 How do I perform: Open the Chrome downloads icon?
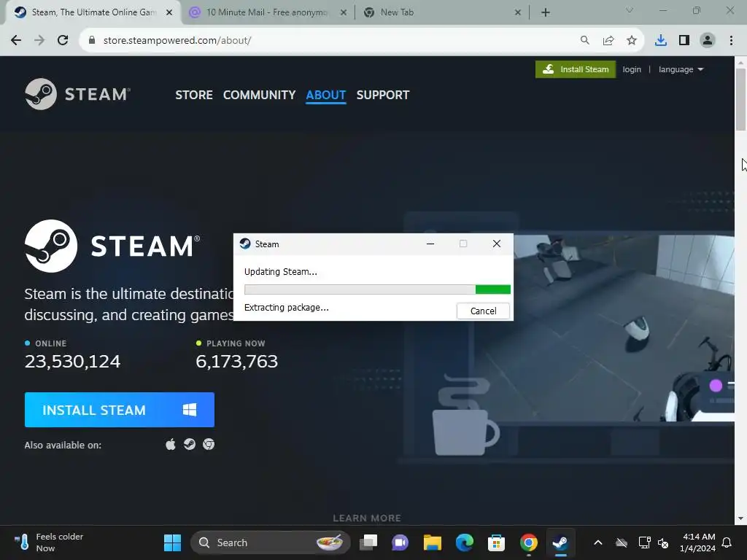click(661, 41)
